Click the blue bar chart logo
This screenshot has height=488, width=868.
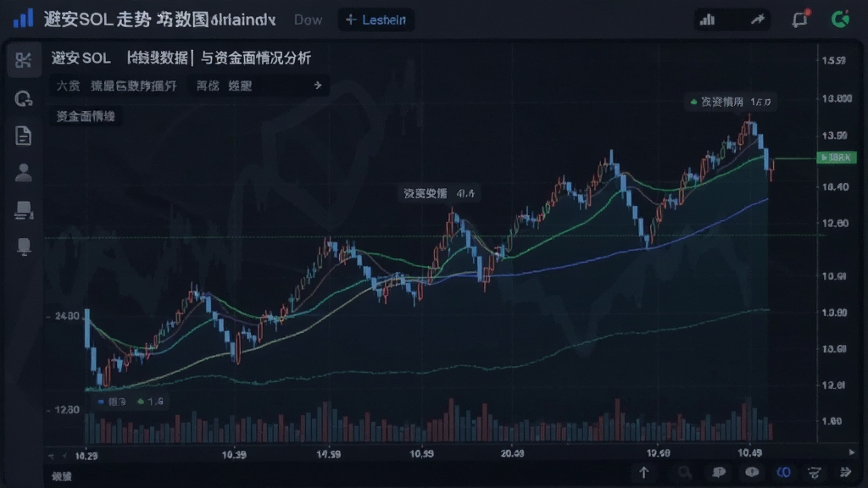23,19
